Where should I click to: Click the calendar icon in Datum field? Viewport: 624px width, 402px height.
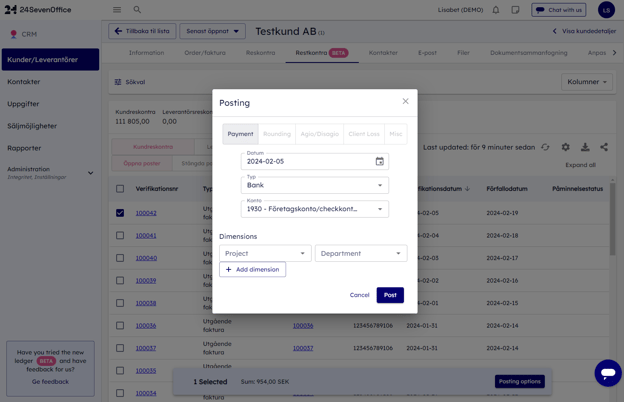tap(379, 161)
